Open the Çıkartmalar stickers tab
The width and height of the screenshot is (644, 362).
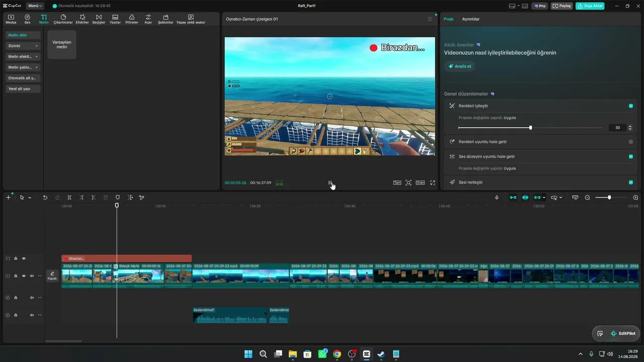pos(63,19)
